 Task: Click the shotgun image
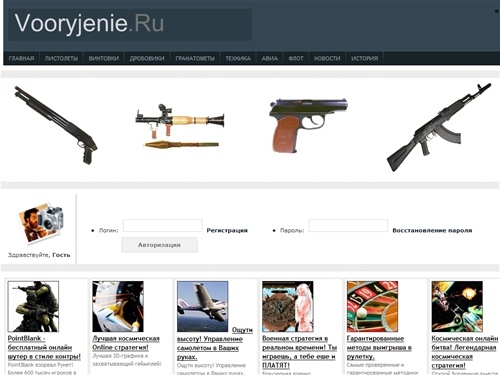(55, 125)
